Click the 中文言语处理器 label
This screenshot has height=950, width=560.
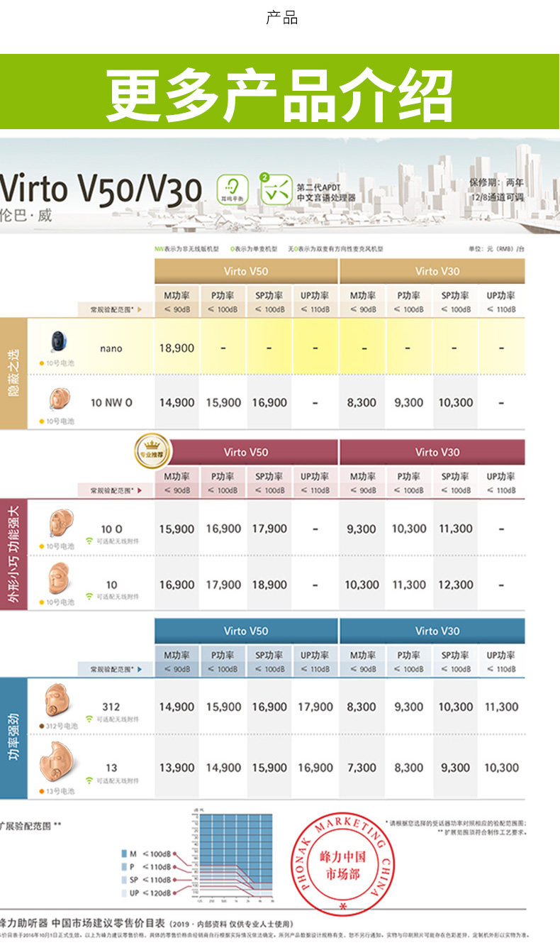326,198
